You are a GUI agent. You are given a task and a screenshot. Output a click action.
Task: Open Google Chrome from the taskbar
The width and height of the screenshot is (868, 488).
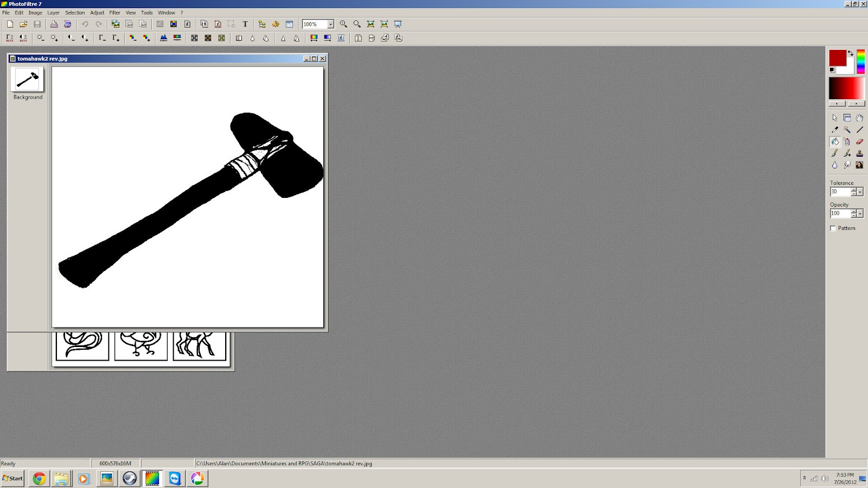tap(39, 478)
